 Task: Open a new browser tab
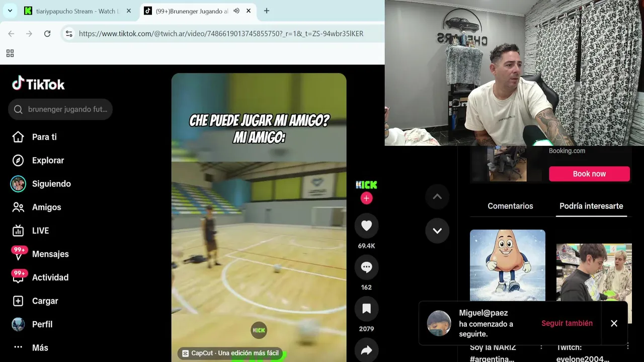coord(267,11)
